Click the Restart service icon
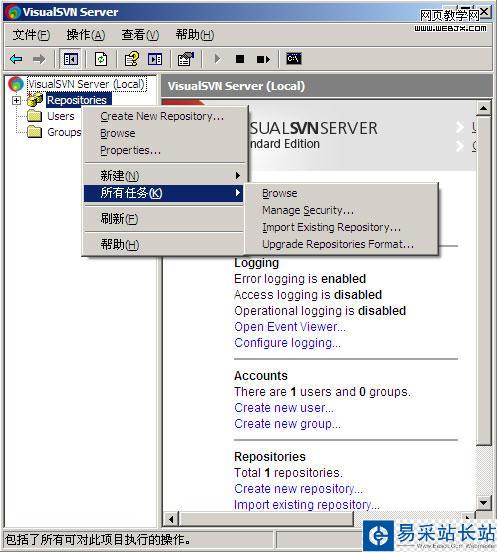 263,59
